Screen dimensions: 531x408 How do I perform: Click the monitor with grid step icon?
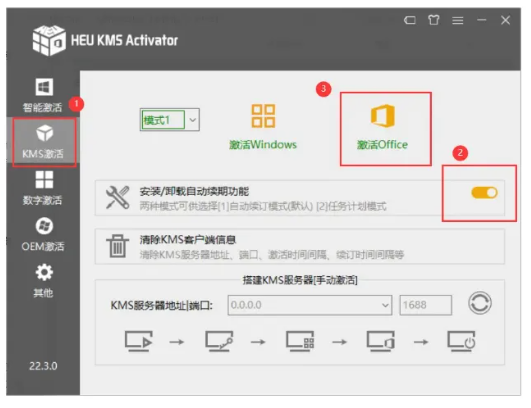coord(300,341)
